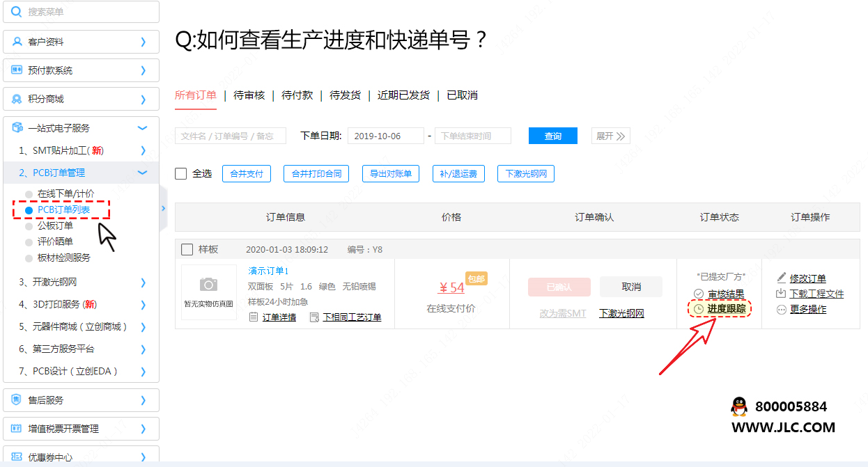This screenshot has height=467, width=868.
Task: Click 展开 to show more filters
Action: 611,136
